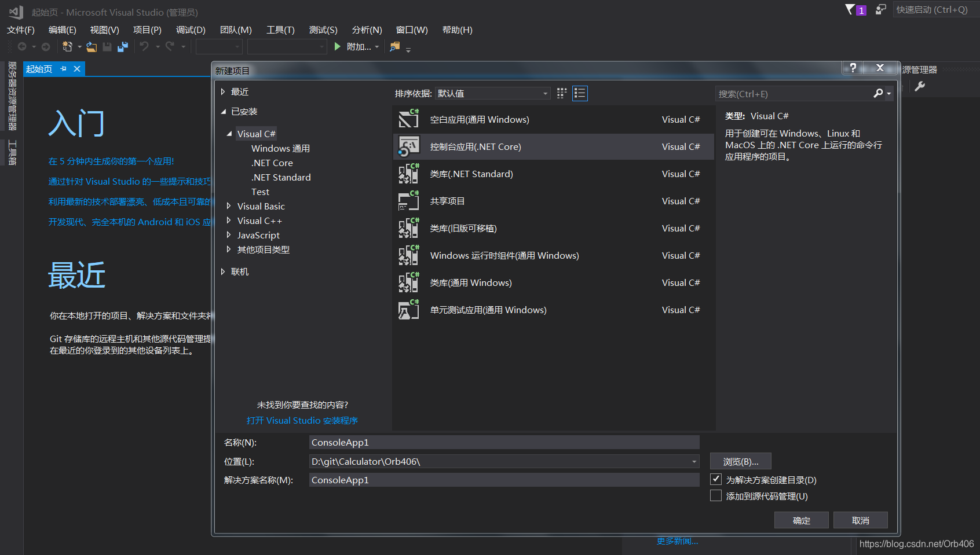This screenshot has width=980, height=555.
Task: Collapse the Visual C# tree node
Action: point(229,134)
